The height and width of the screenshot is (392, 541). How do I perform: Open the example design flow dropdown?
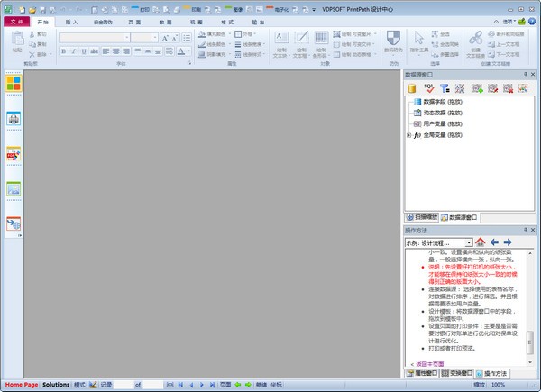(468, 242)
